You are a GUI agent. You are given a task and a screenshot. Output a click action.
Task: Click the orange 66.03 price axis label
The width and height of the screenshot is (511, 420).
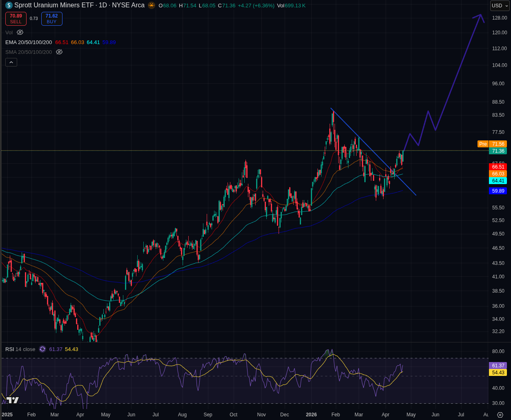[x=498, y=174]
